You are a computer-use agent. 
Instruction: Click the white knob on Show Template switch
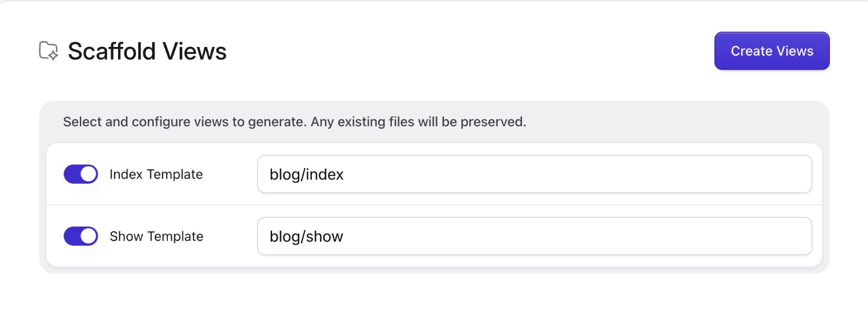click(x=89, y=236)
